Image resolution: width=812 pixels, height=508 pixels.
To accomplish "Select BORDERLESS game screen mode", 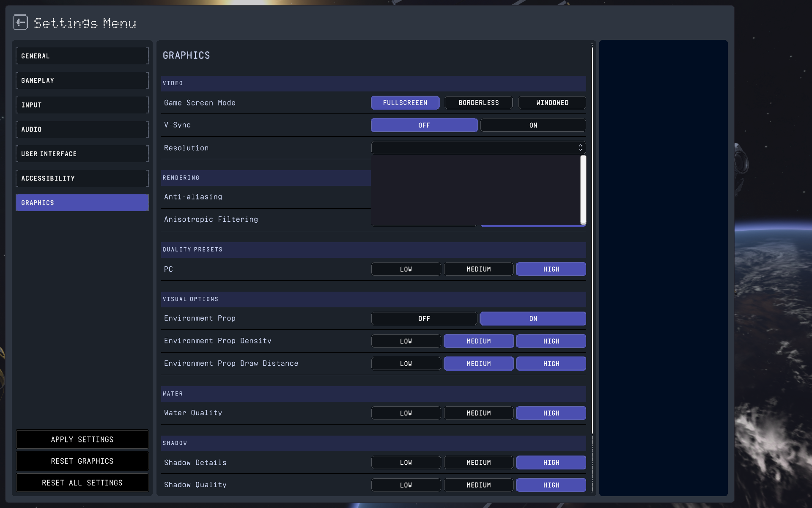I will click(479, 102).
